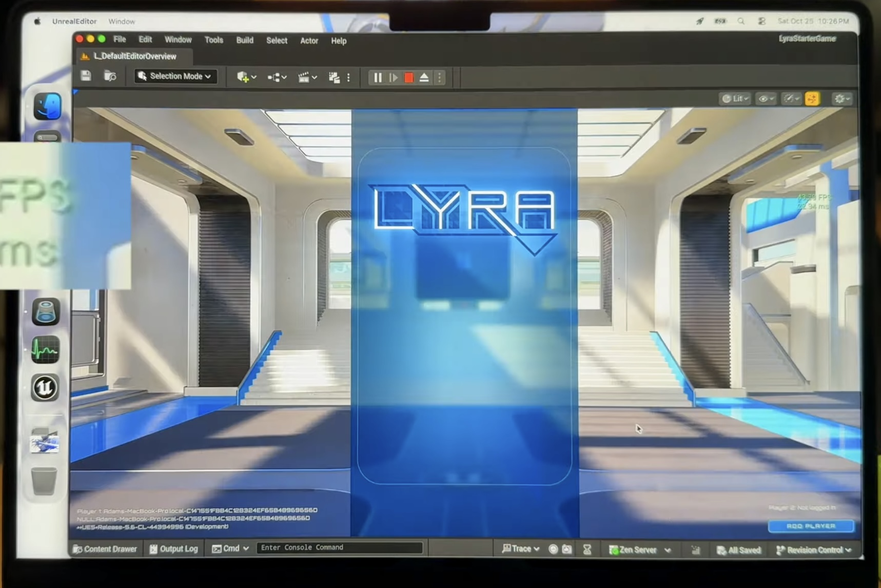881x588 pixels.
Task: Eject from the player controller
Action: [x=424, y=77]
